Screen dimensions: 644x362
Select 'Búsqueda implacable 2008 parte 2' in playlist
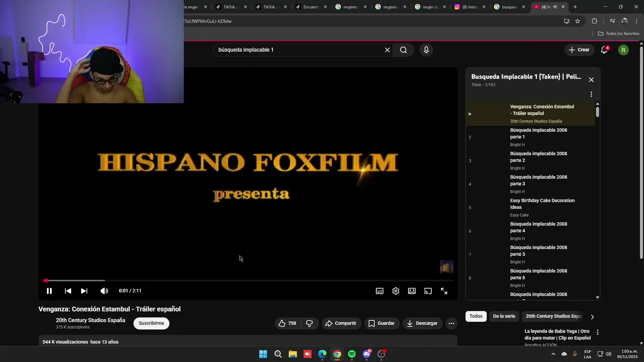pyautogui.click(x=530, y=161)
